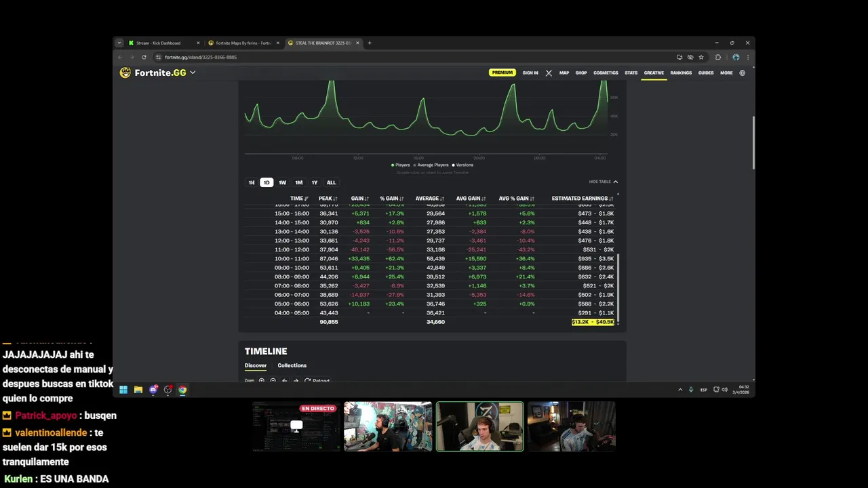Open the browser extensions puzzle icon
Screen dimensions: 868x488
coord(718,57)
